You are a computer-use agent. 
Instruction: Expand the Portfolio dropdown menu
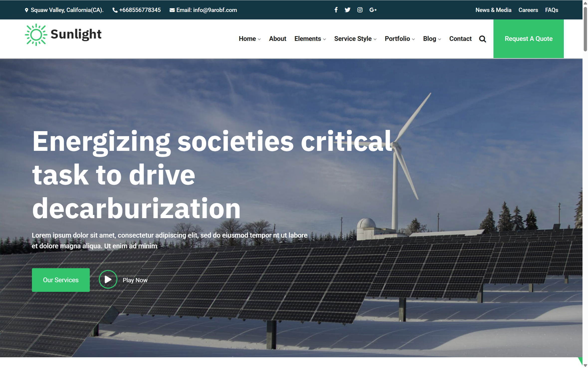pyautogui.click(x=399, y=39)
